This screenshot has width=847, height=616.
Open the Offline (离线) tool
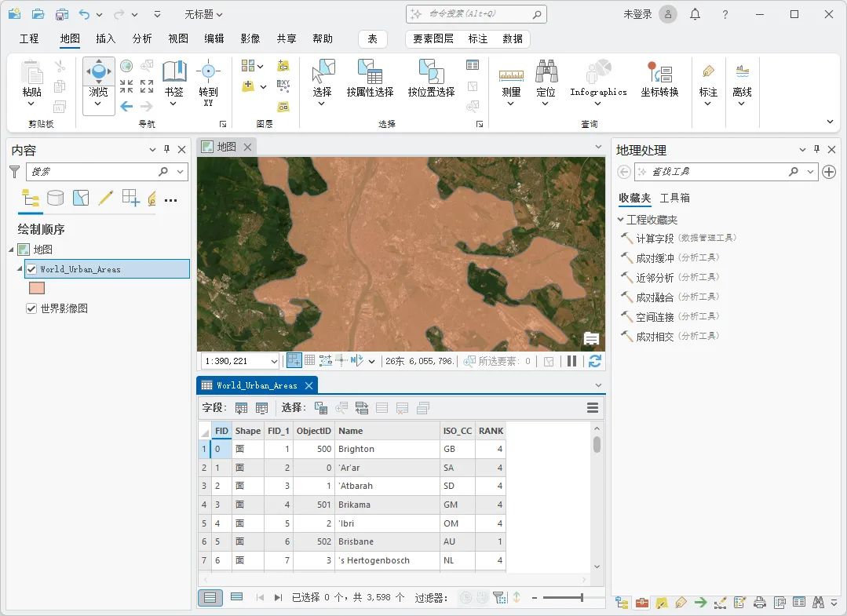742,82
